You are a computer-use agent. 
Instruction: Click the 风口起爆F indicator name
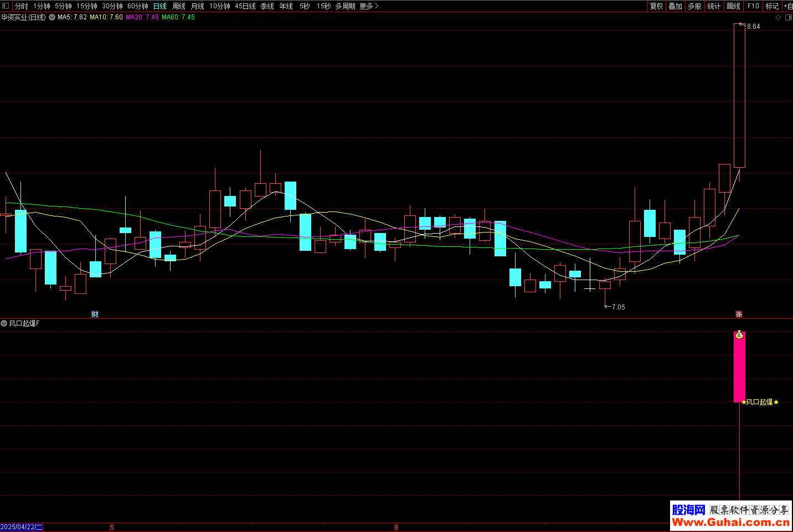(24, 323)
